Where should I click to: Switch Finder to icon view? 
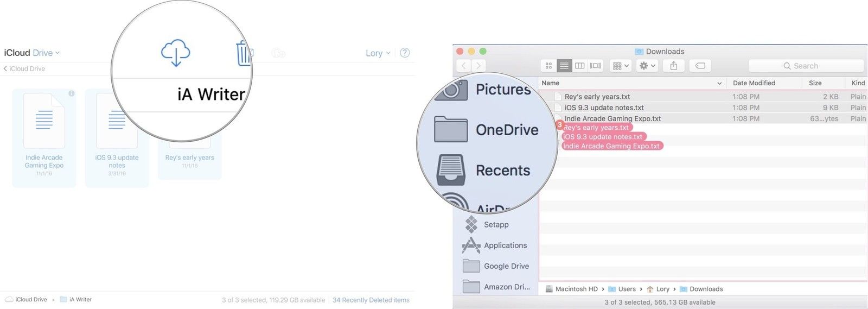pos(548,66)
